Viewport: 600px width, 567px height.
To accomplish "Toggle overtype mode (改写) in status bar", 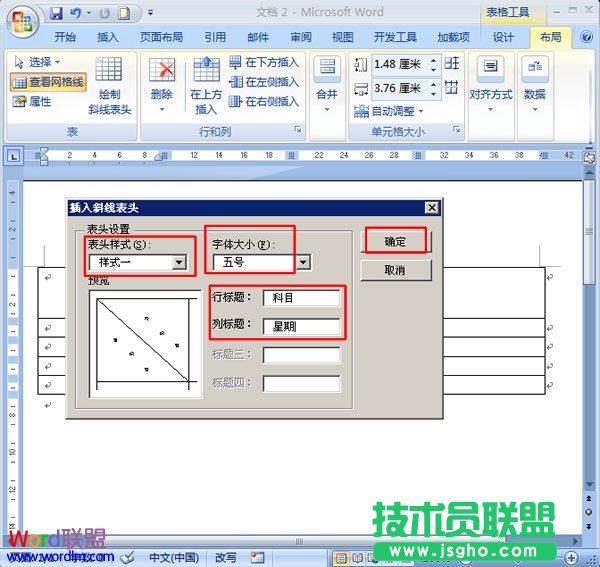I will point(225,557).
